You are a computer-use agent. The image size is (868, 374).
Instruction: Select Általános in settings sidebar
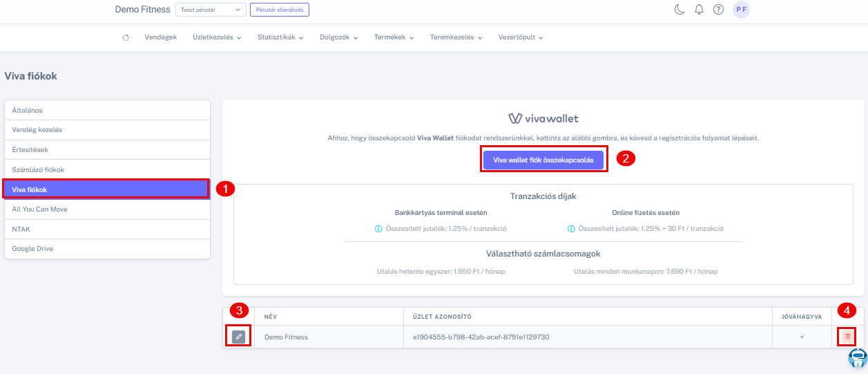[x=107, y=110]
